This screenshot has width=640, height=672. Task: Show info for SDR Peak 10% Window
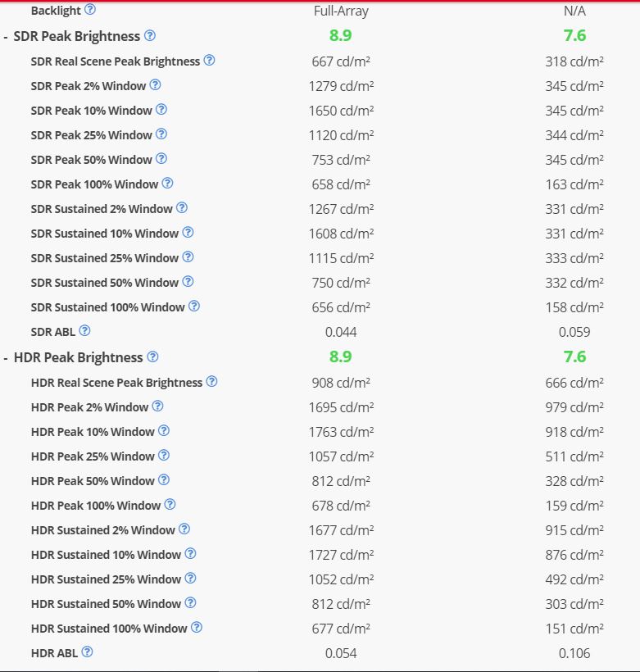[x=161, y=110]
